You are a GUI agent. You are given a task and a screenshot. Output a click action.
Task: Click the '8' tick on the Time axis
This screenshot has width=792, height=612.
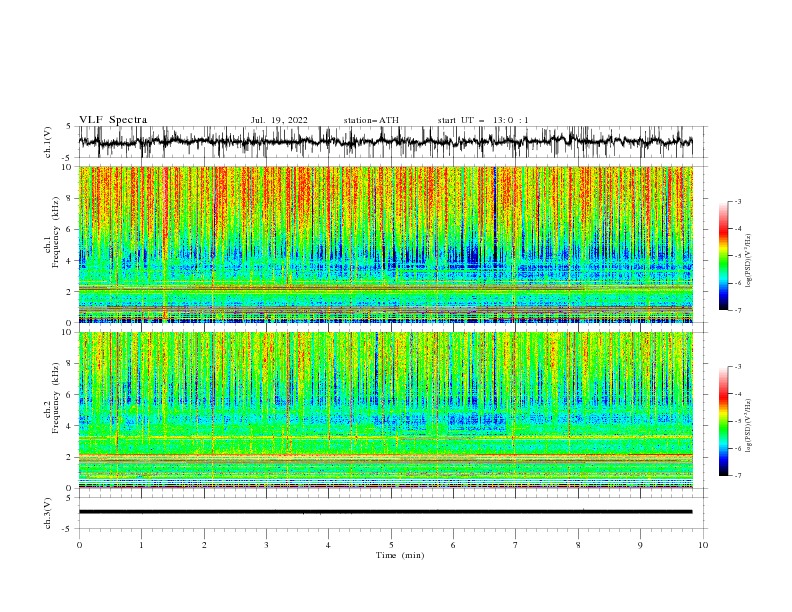click(x=578, y=545)
